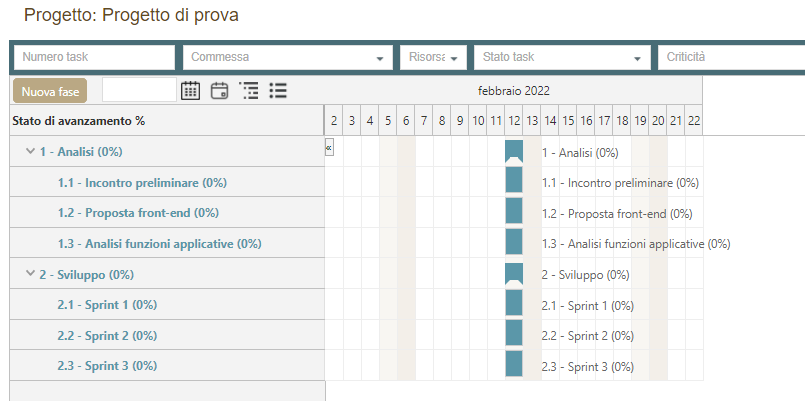Click the Numero task input field
Viewport: 805px width, 401px height.
tap(94, 58)
